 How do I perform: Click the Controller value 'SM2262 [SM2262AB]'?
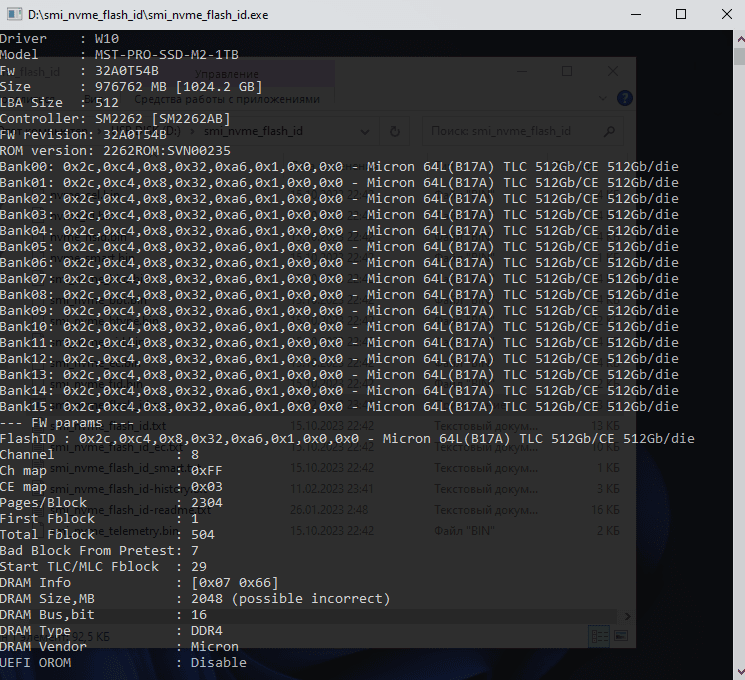pos(162,119)
